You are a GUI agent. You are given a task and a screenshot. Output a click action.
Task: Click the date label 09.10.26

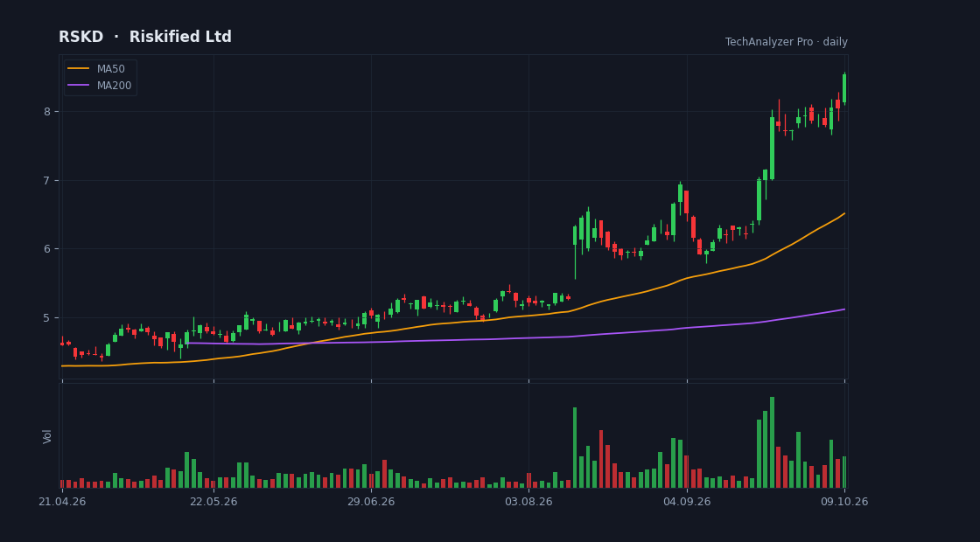point(844,502)
